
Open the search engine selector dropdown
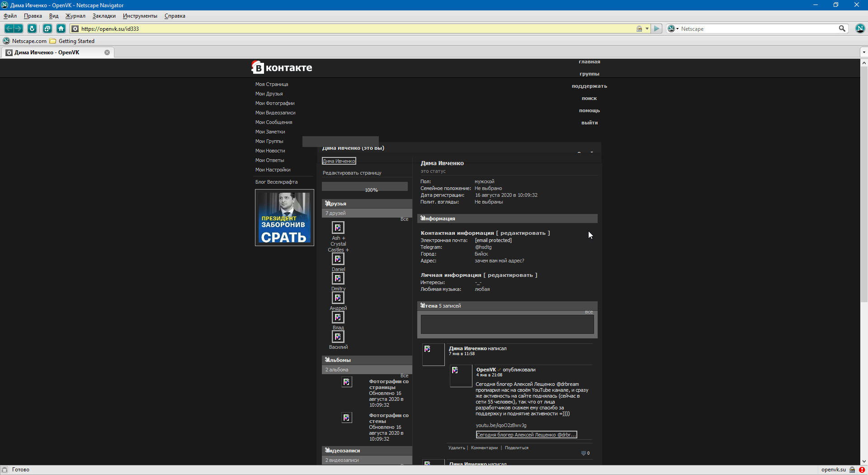pos(673,28)
